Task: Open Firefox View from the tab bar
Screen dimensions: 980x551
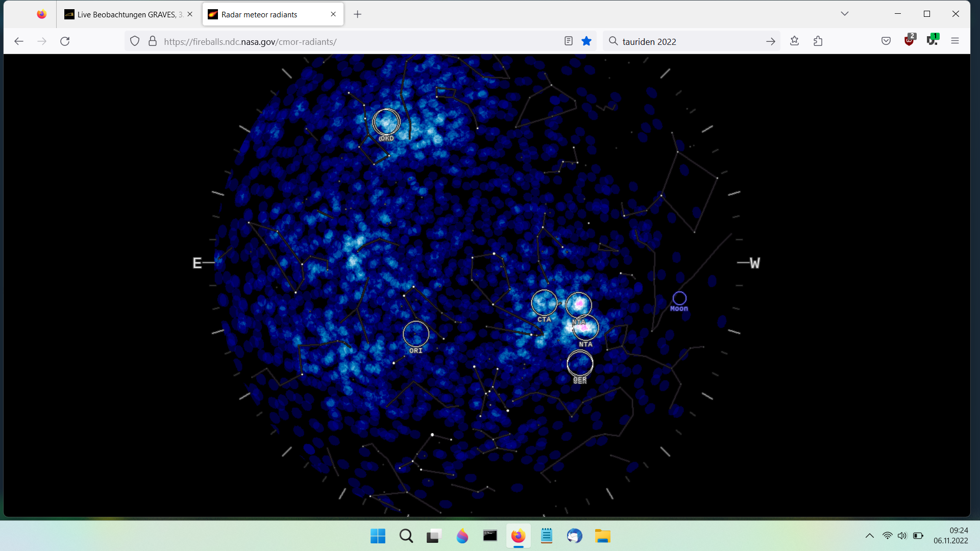Action: tap(41, 14)
